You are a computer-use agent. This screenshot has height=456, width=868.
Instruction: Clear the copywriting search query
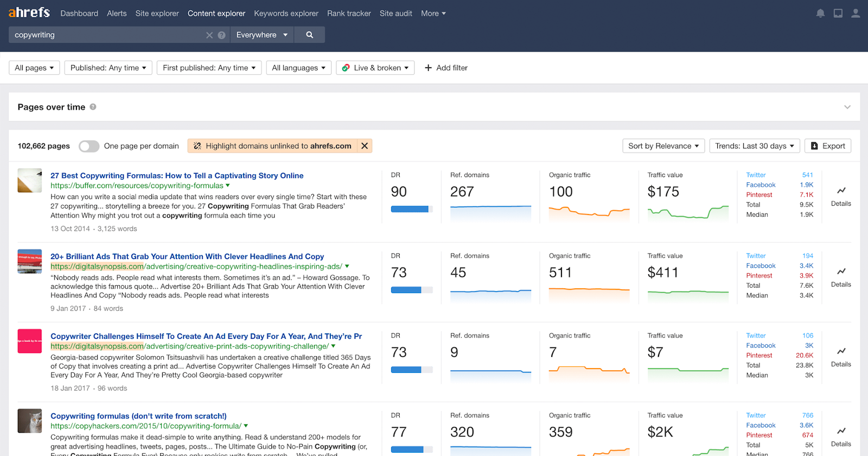pos(209,35)
